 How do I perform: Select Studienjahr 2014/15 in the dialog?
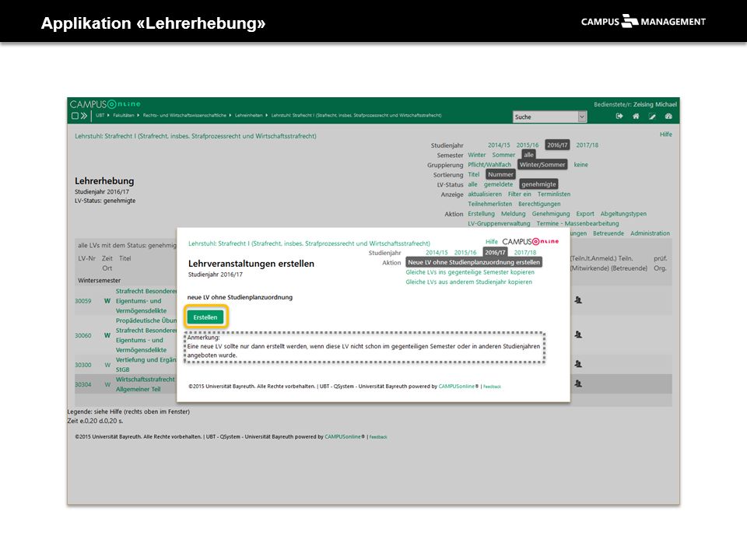coord(437,252)
